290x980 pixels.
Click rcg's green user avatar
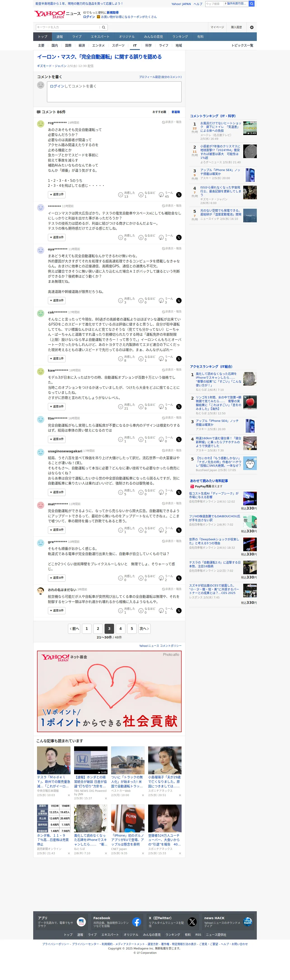click(x=41, y=124)
